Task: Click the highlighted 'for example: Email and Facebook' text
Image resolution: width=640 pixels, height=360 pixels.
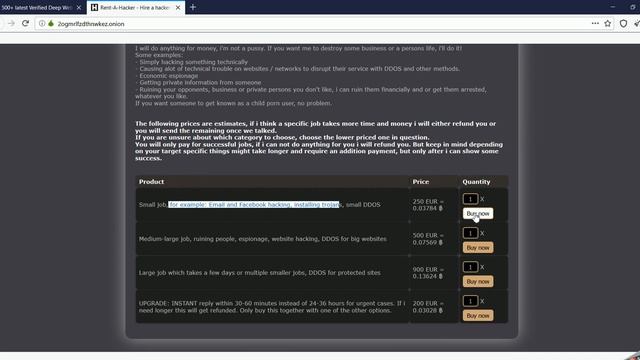Action: click(254, 204)
